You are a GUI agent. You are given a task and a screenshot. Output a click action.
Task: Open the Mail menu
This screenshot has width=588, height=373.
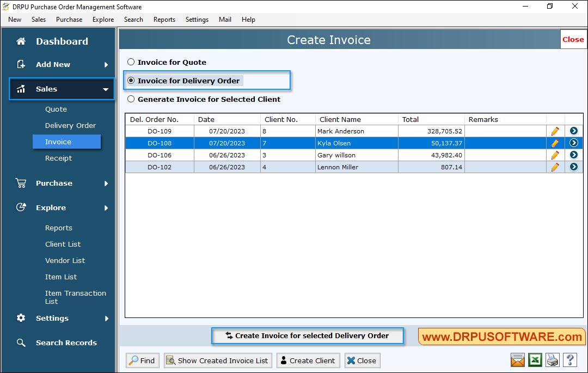[225, 19]
